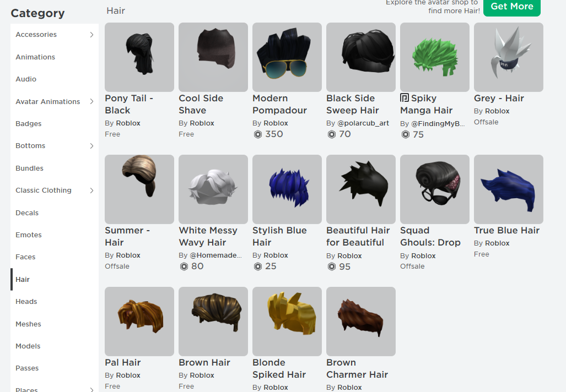The width and height of the screenshot is (566, 392).
Task: Click the Robux icon next to 350
Action: (x=258, y=134)
